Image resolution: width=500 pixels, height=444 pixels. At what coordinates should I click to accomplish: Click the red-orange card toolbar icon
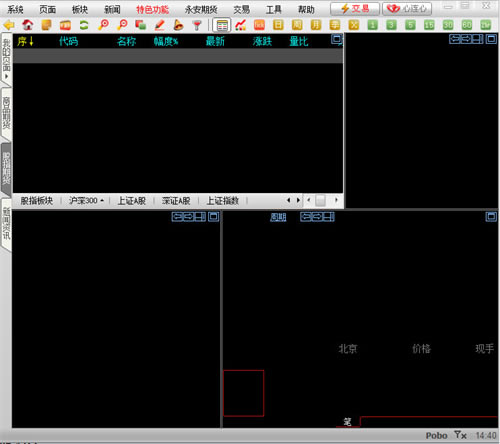tap(65, 25)
